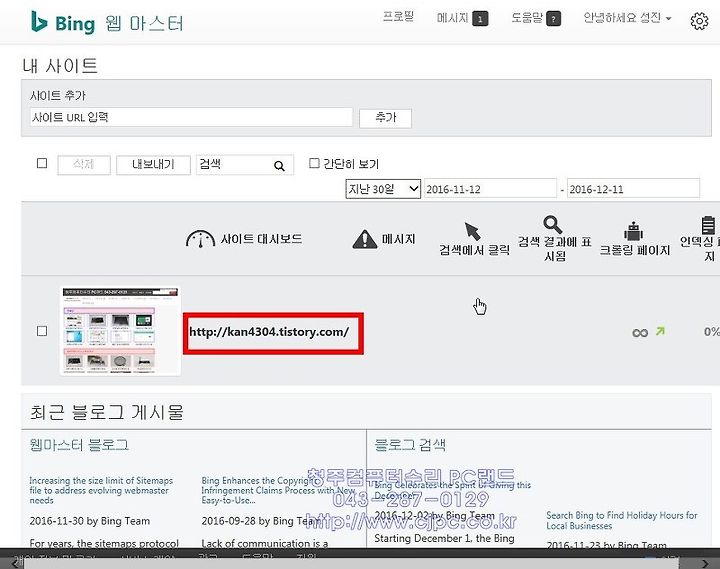Screen dimensions: 720x569
Task: Click the start date field 2016-11-12
Action: click(490, 189)
